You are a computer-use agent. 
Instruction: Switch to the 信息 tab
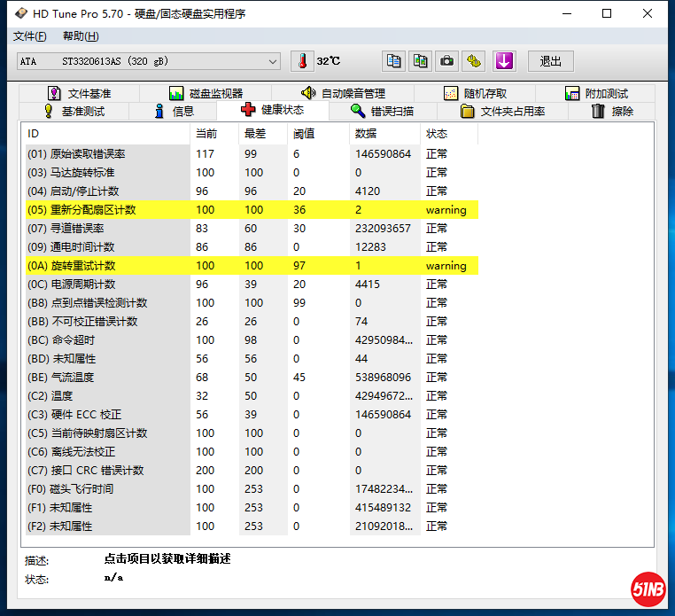[x=174, y=111]
